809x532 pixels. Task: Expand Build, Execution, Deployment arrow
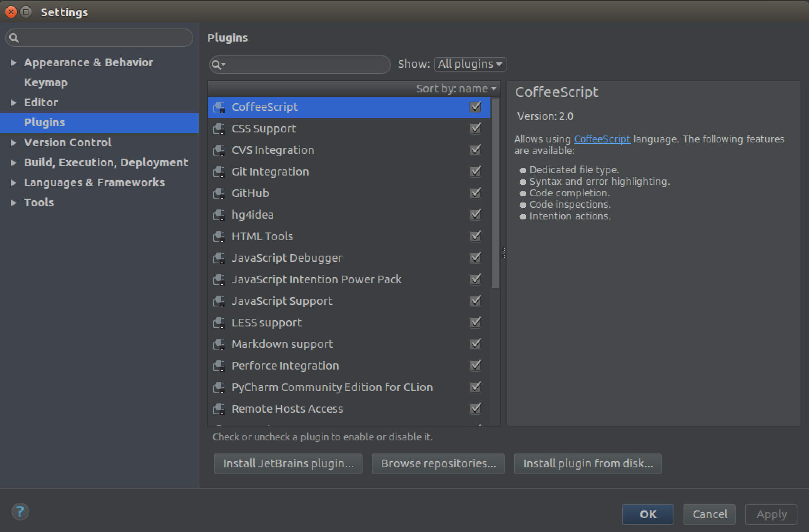click(13, 163)
